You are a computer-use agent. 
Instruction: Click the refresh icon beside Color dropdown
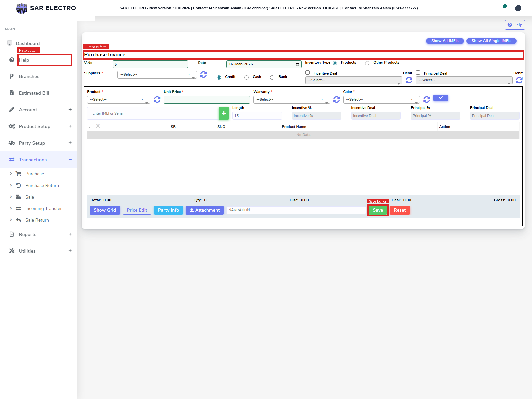pos(427,99)
